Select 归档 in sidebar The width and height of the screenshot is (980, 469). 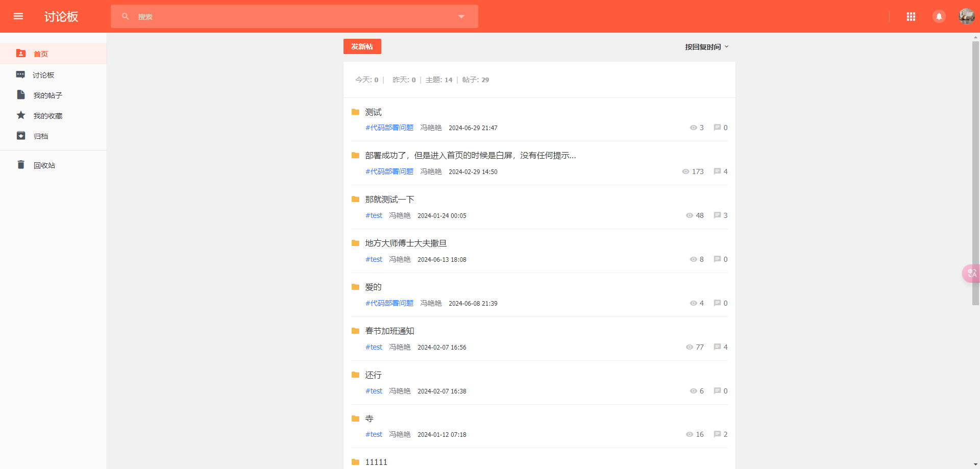tap(53, 136)
